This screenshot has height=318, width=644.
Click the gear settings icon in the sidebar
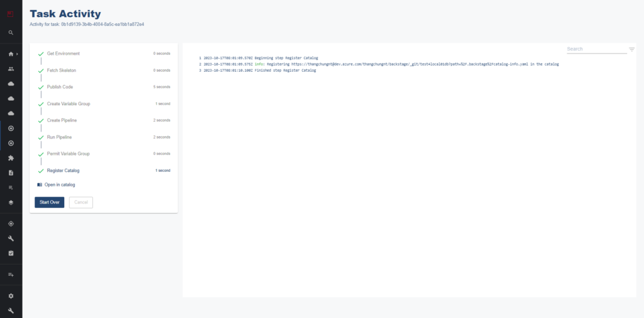11,296
